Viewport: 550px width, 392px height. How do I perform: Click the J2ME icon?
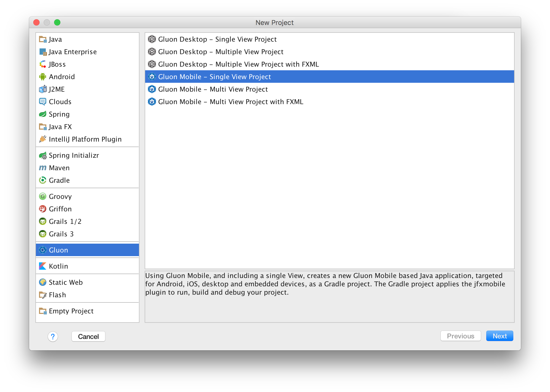(43, 89)
